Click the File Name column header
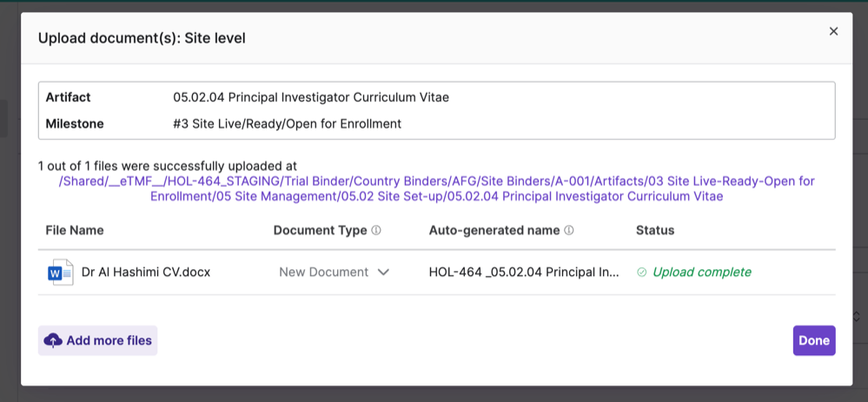This screenshot has height=402, width=868. point(75,230)
